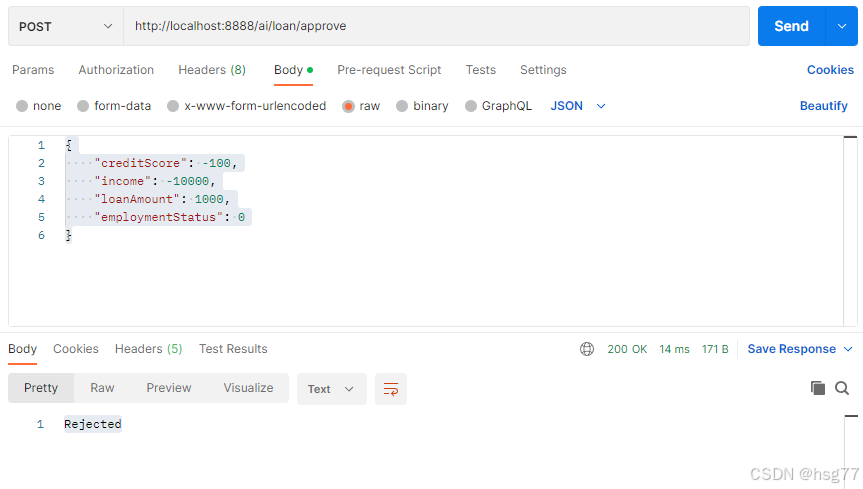Click the 200 OK status label
The width and height of the screenshot is (863, 489).
pos(627,349)
